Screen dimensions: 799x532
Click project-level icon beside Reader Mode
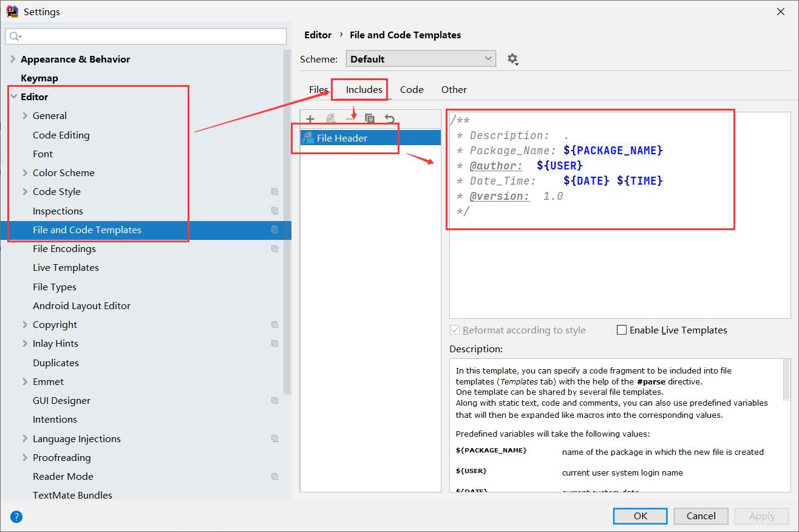[x=275, y=476]
